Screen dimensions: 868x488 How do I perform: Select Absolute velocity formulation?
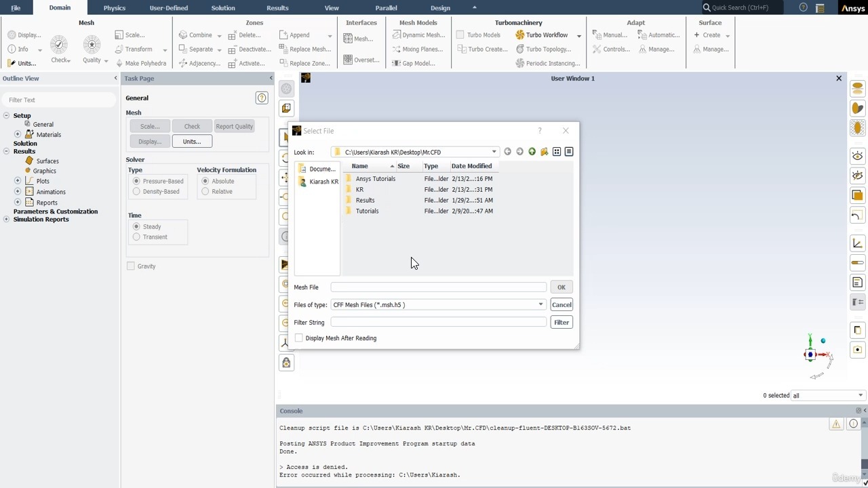205,181
